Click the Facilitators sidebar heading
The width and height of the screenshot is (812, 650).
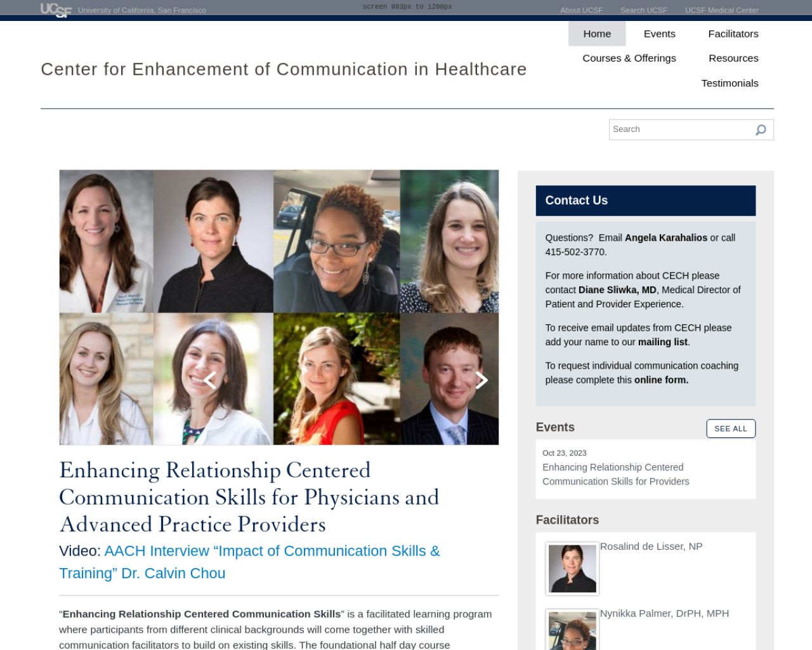567,520
